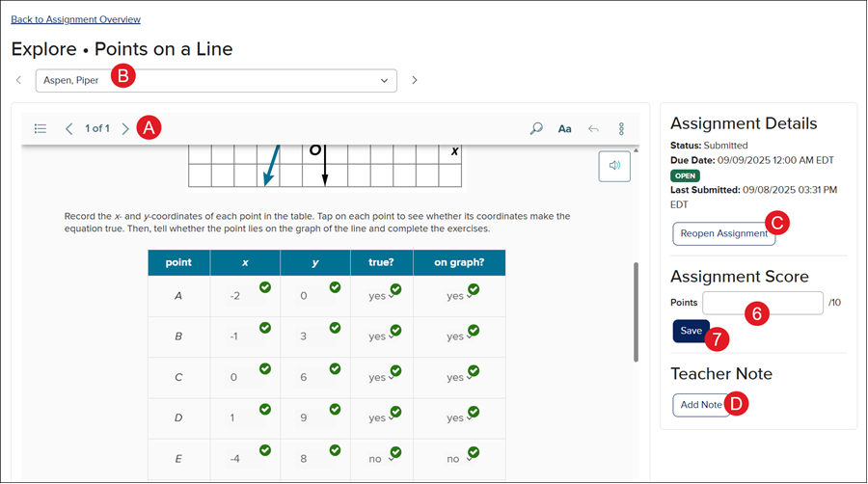Open the student selector showing Aspen, Piper
The height and width of the screenshot is (484, 868).
tap(216, 80)
